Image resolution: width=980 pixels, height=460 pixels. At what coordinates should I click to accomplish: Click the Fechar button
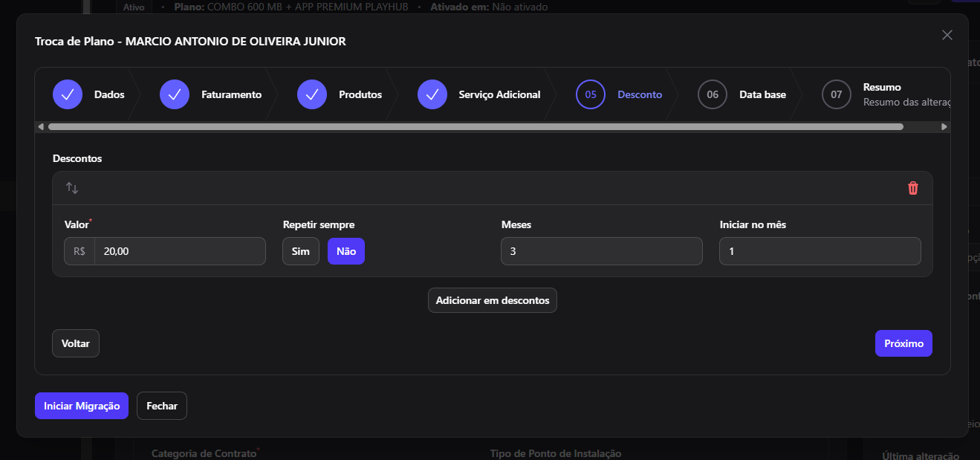tap(162, 406)
